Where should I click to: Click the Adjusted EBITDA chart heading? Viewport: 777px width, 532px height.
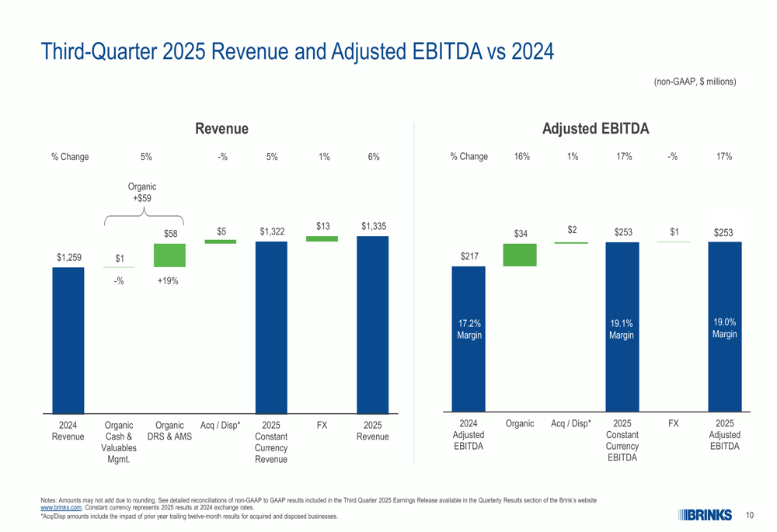point(595,128)
